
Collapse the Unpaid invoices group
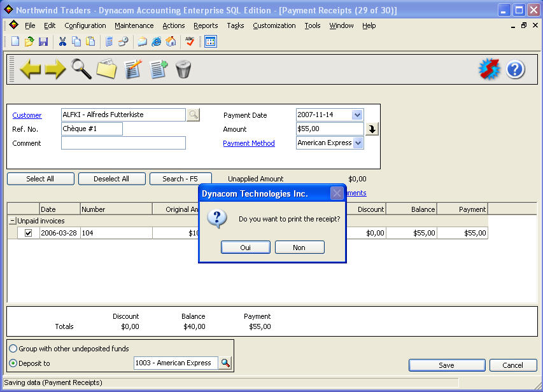click(x=13, y=221)
